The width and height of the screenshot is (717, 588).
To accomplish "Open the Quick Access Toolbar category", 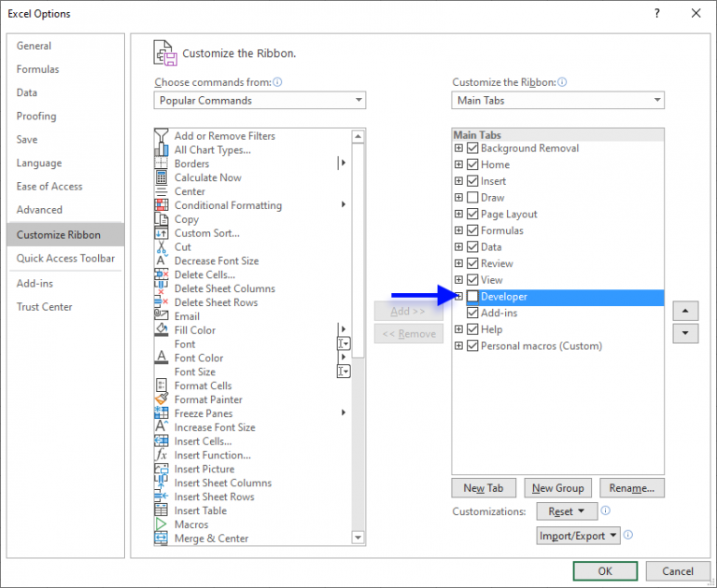I will point(65,259).
